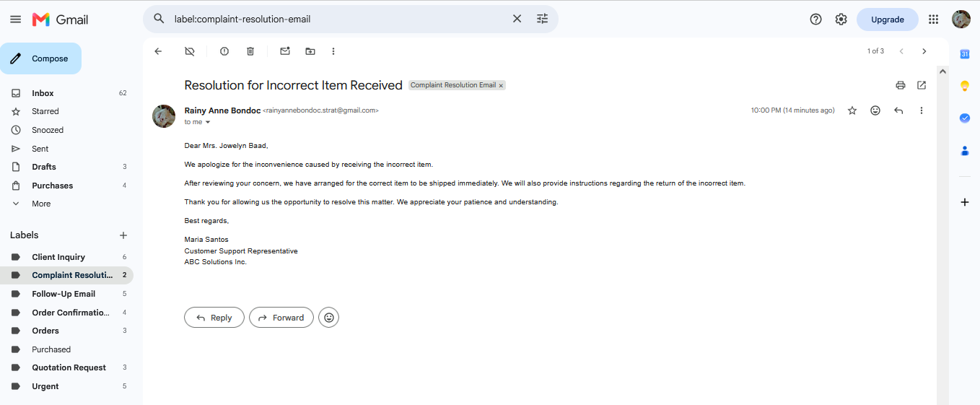Add an emoji reaction beside the star
The width and height of the screenshot is (980, 405).
[875, 110]
